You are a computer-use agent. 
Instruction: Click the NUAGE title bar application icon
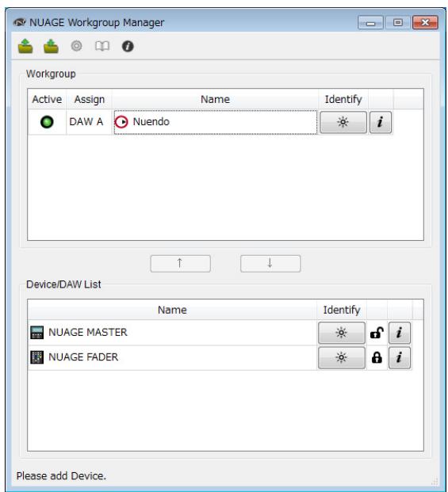20,23
